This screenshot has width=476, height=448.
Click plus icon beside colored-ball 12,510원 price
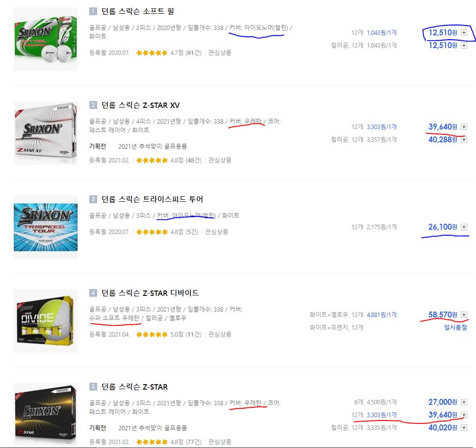coord(464,46)
